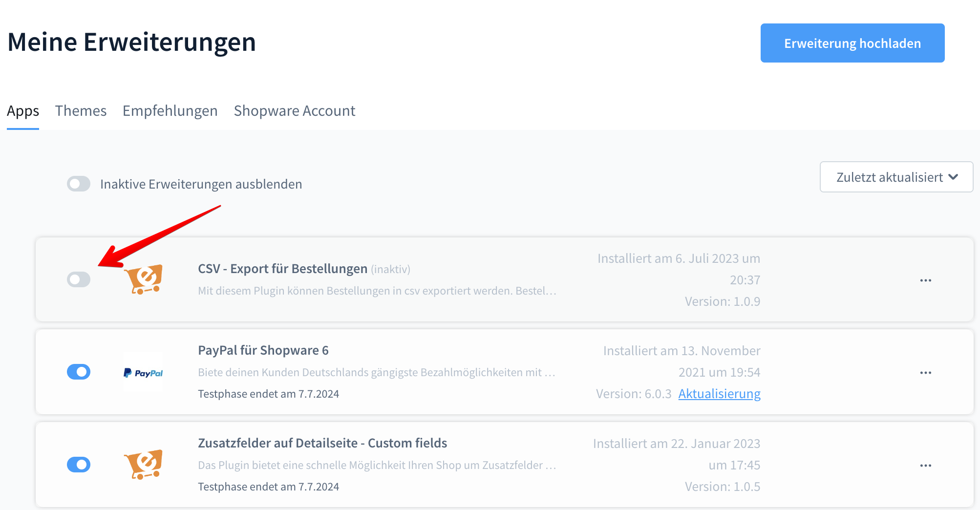Screen dimensions: 980x510
Task: Switch to the Themes tab
Action: (81, 111)
